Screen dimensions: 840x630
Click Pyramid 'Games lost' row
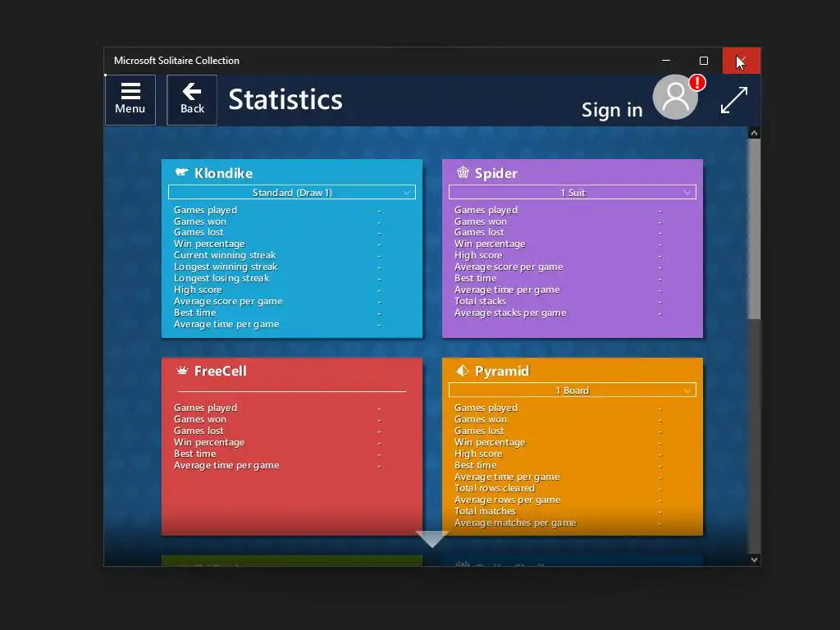coord(558,431)
